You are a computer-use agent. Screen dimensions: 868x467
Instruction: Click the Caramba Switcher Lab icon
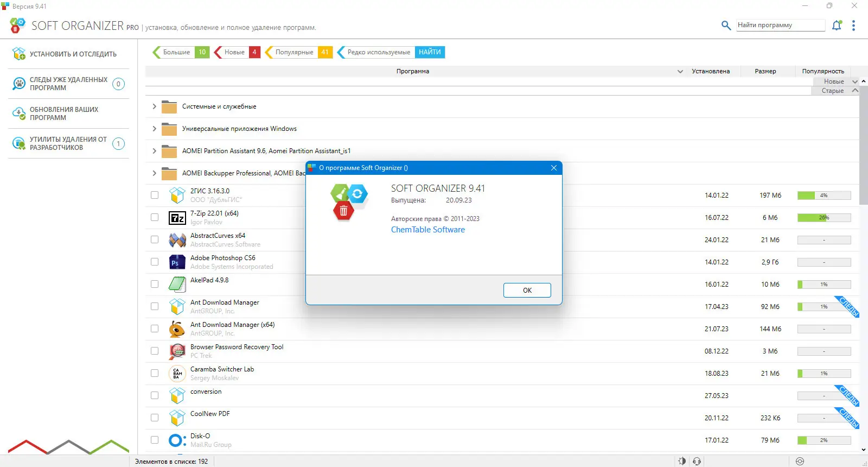click(177, 374)
